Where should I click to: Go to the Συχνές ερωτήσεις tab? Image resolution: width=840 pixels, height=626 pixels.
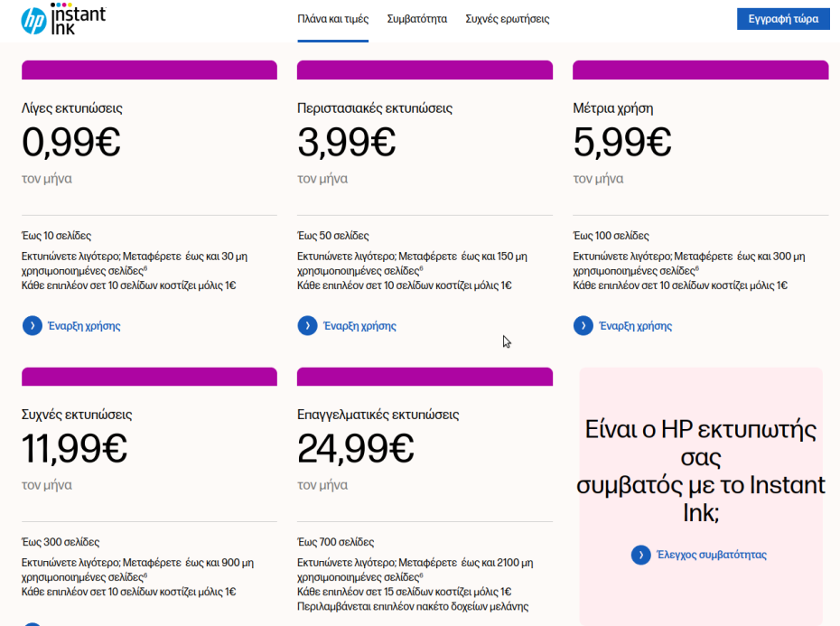(x=507, y=19)
